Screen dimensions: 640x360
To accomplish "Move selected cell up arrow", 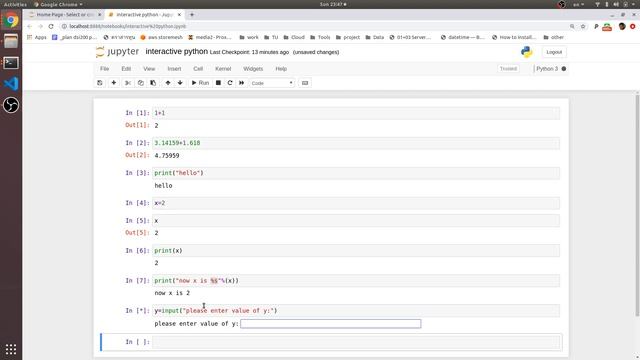I will 168,83.
